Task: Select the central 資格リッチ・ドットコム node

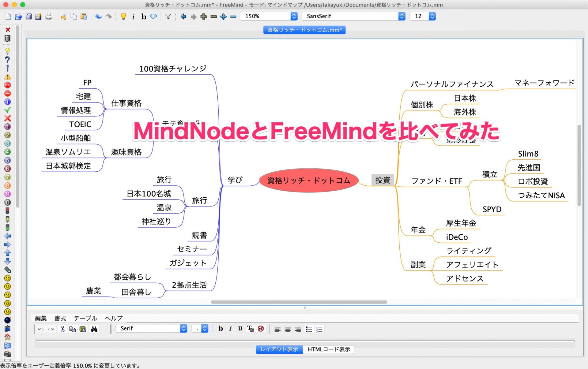Action: pos(309,181)
